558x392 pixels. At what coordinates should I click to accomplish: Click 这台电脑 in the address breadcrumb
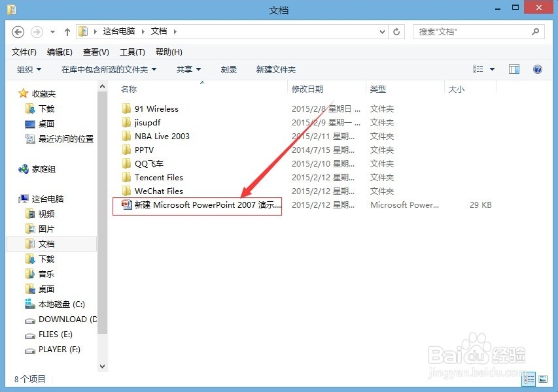coord(119,31)
